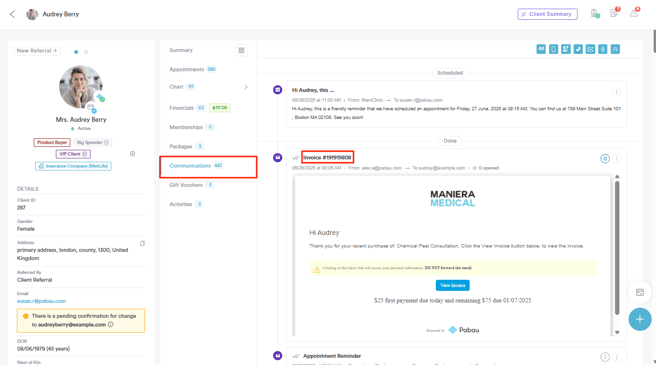Click the add label plus icon
This screenshot has width=656, height=365.
pyautogui.click(x=132, y=154)
